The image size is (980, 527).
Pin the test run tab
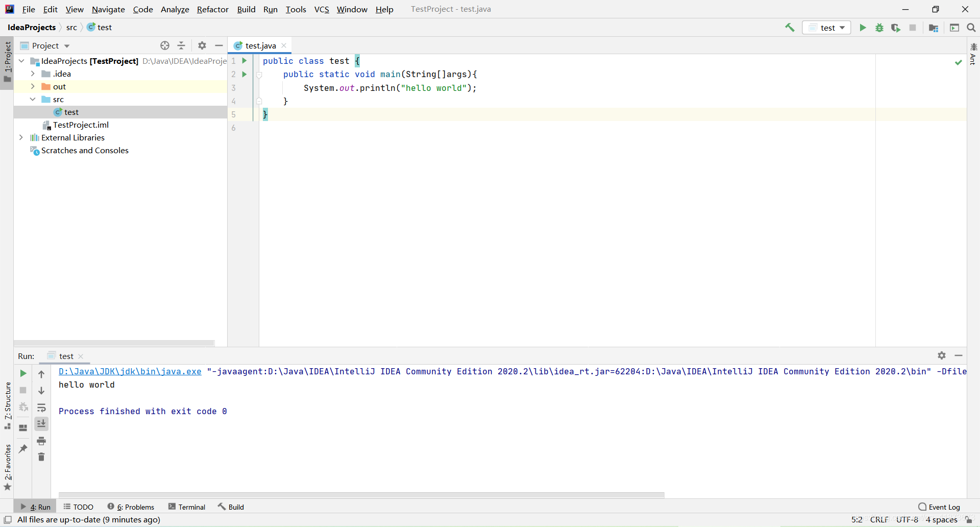click(x=23, y=448)
